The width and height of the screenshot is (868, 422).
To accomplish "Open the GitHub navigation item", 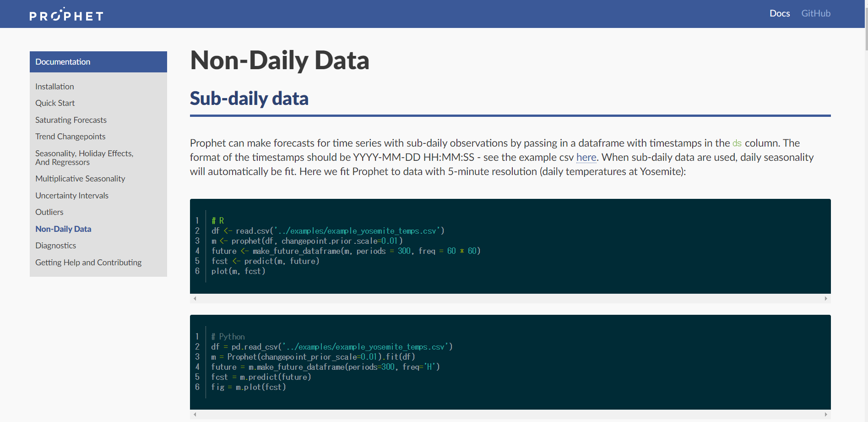I will 815,13.
